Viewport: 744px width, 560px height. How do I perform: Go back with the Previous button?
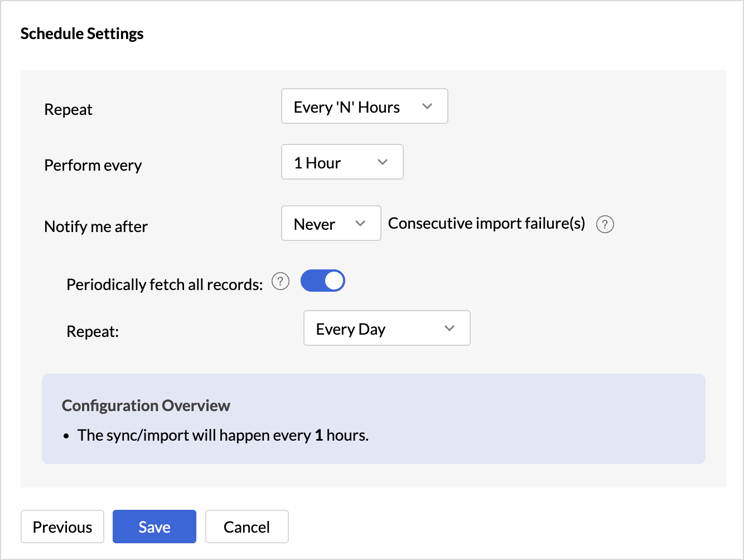pyautogui.click(x=62, y=527)
